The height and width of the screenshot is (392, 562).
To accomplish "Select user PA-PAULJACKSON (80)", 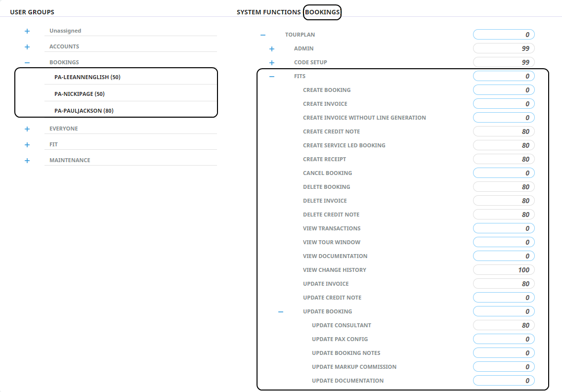I will [84, 111].
